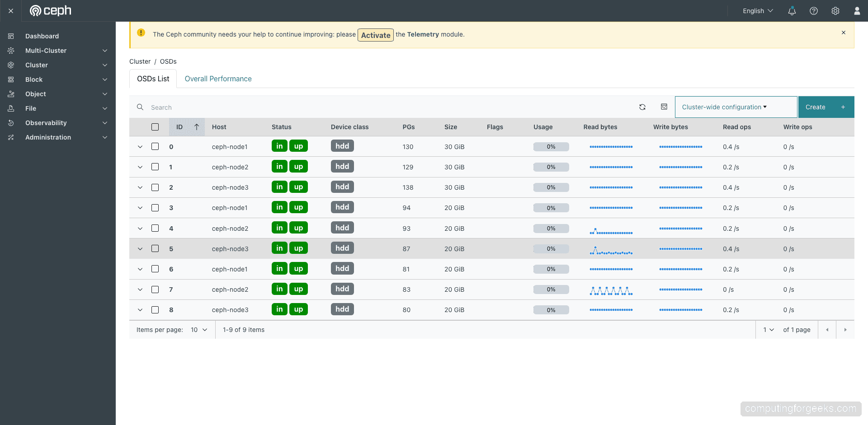Open the notifications bell icon
868x425 pixels.
coord(792,11)
